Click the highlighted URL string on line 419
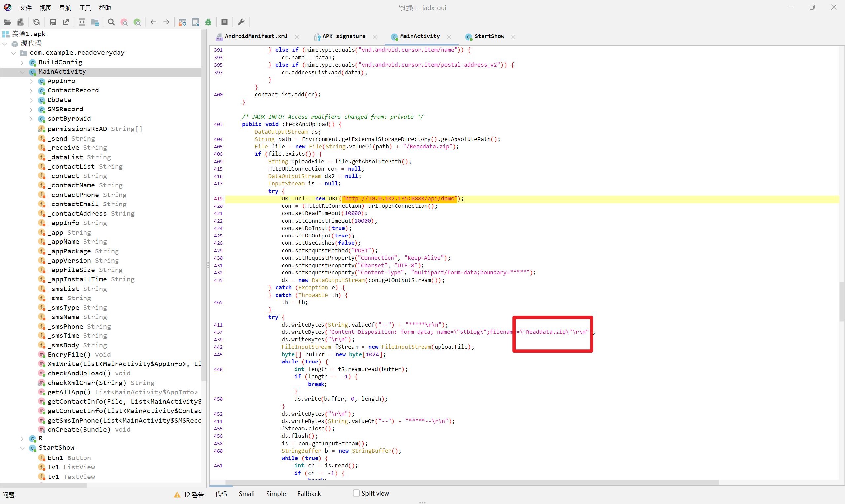 (400, 198)
